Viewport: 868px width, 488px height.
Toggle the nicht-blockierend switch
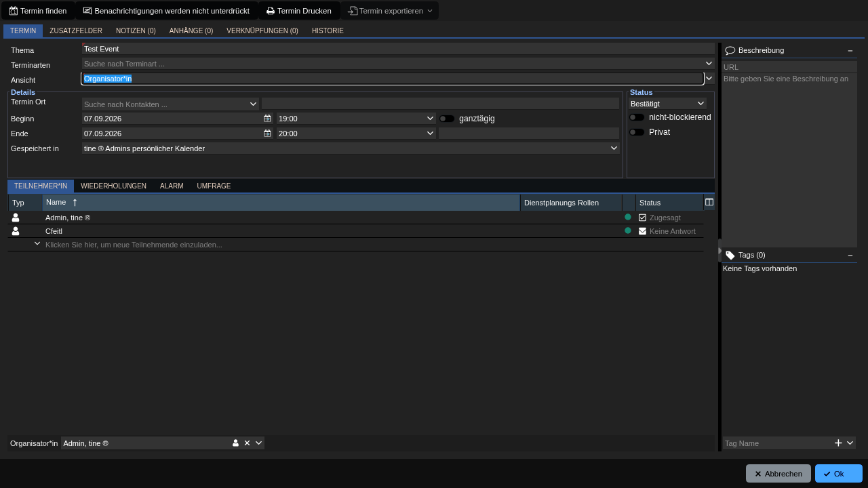tap(637, 117)
